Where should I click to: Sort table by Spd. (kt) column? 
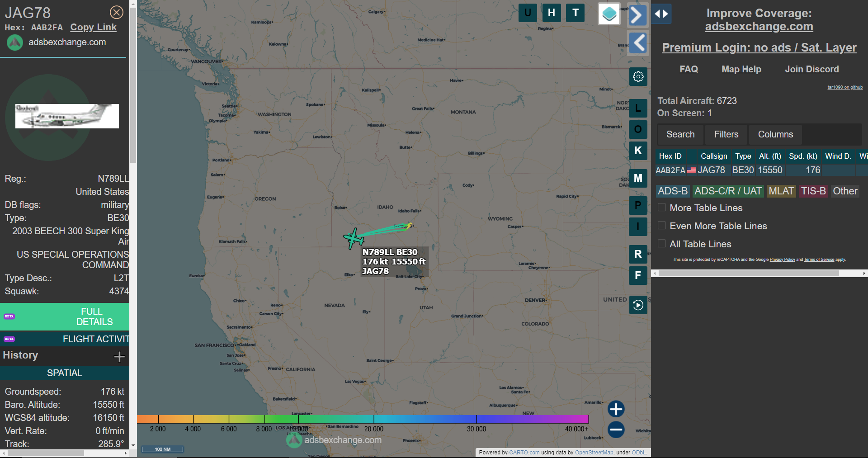(803, 156)
